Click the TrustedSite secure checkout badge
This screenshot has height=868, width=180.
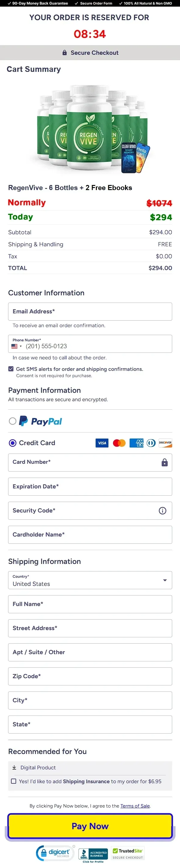128,854
